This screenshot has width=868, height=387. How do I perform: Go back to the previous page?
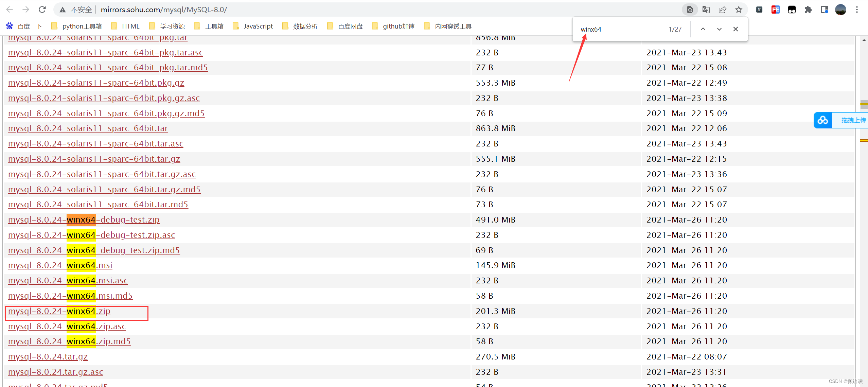tap(10, 10)
